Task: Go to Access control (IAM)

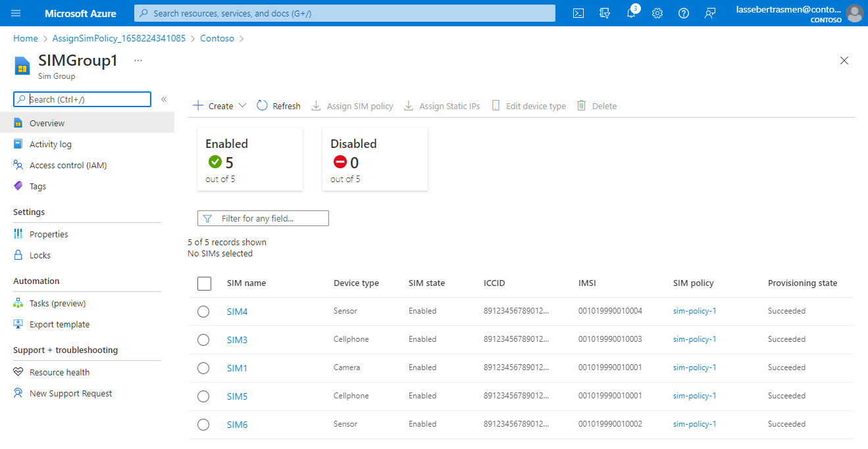Action: point(68,165)
